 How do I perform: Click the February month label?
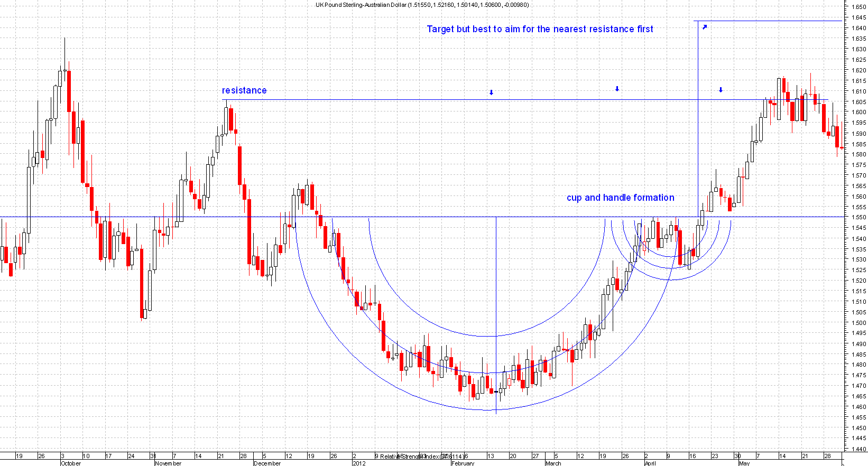[463, 463]
